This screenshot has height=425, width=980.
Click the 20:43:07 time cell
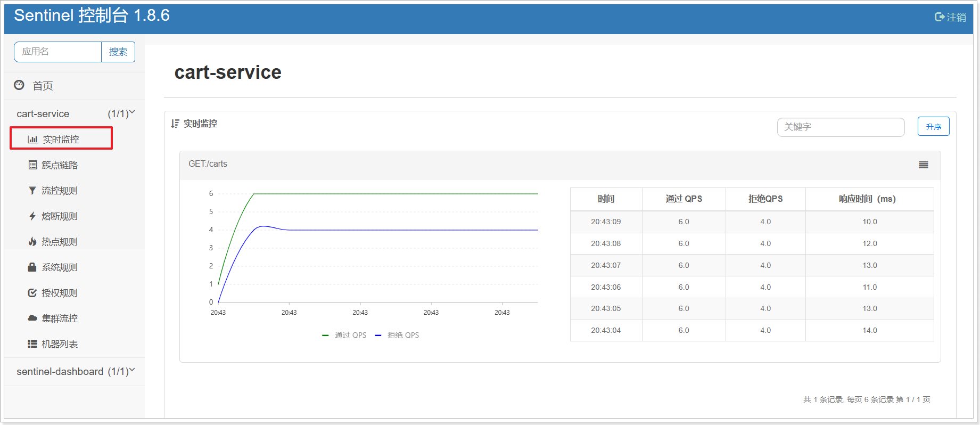606,265
